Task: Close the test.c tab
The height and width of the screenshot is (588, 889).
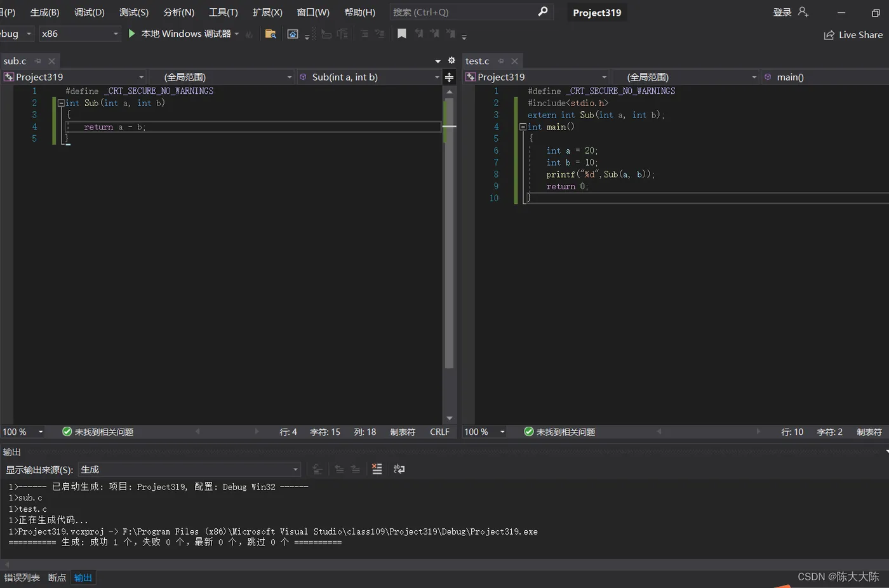Action: click(515, 61)
